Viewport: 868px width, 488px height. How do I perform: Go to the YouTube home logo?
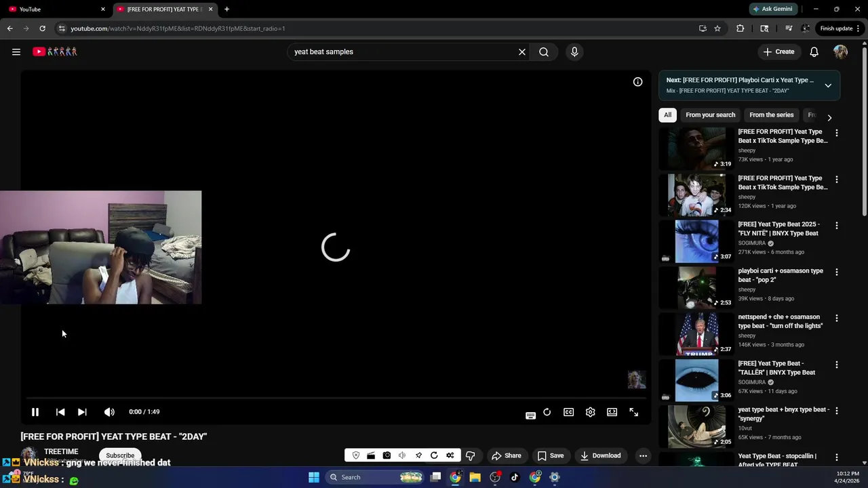tap(55, 52)
